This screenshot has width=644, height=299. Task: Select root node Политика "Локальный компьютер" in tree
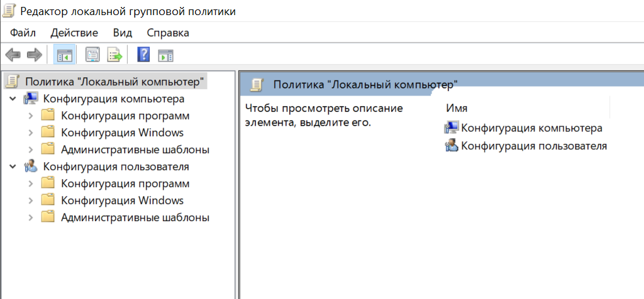point(114,82)
